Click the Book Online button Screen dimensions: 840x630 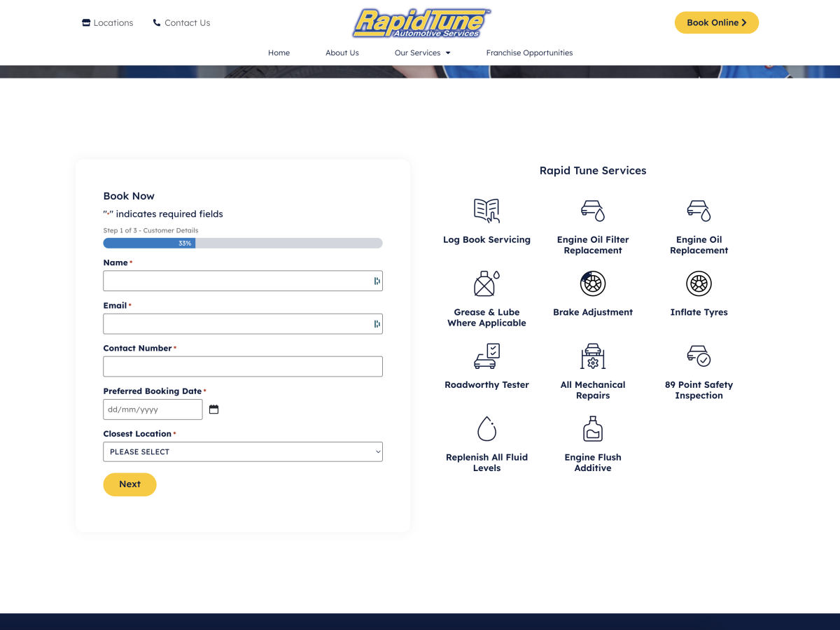coord(717,22)
